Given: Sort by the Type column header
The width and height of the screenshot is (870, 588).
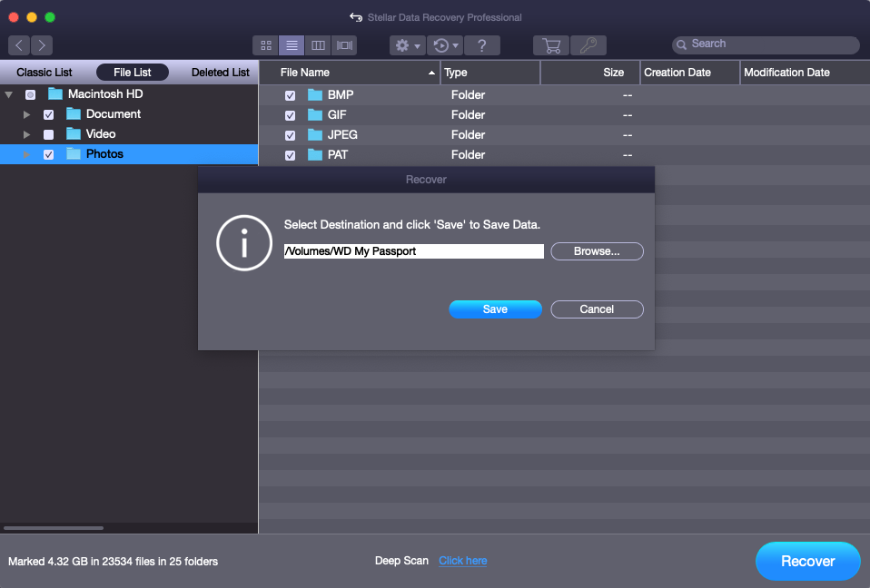Looking at the screenshot, I should [x=490, y=72].
